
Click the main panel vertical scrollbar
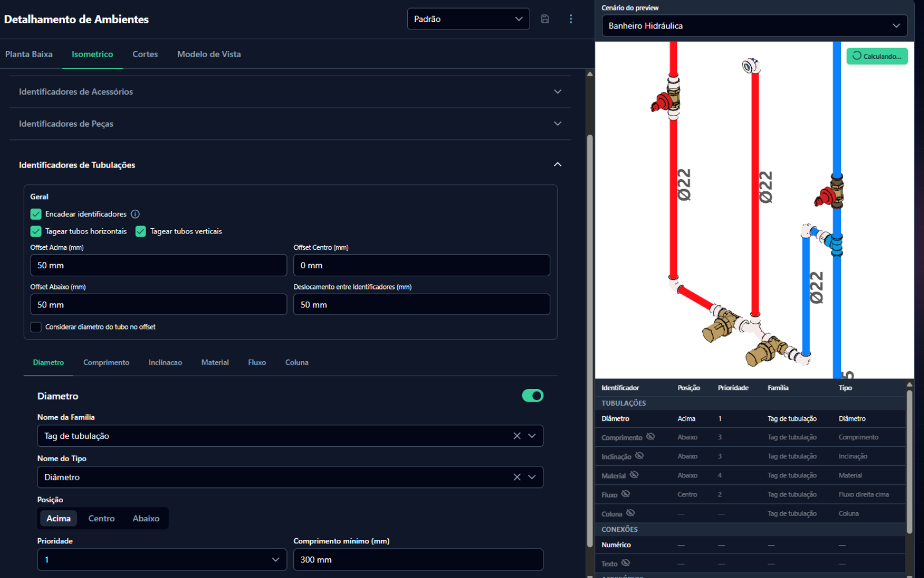[590, 340]
